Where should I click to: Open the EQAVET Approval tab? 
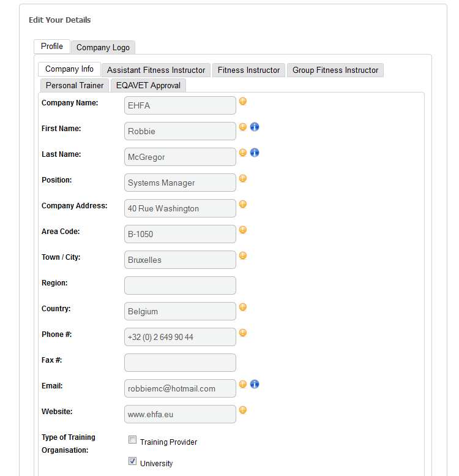pos(148,85)
